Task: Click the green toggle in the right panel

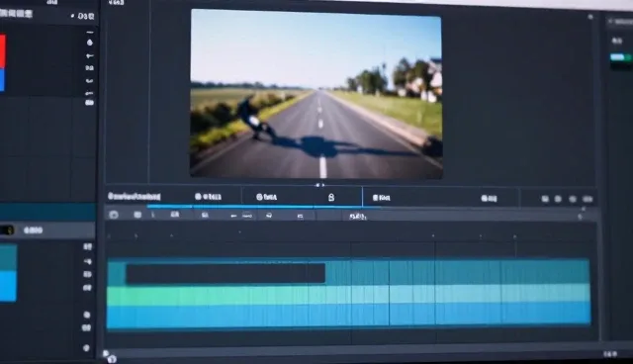Action: point(620,57)
